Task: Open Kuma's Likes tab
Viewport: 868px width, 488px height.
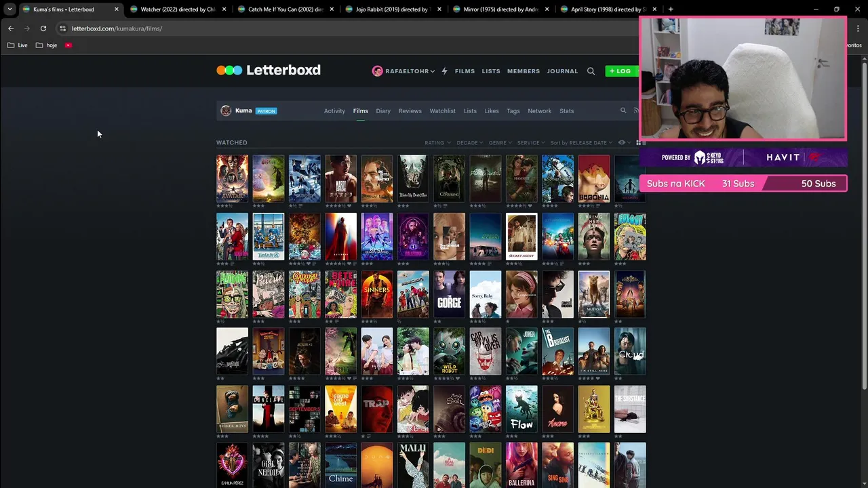Action: coord(492,111)
